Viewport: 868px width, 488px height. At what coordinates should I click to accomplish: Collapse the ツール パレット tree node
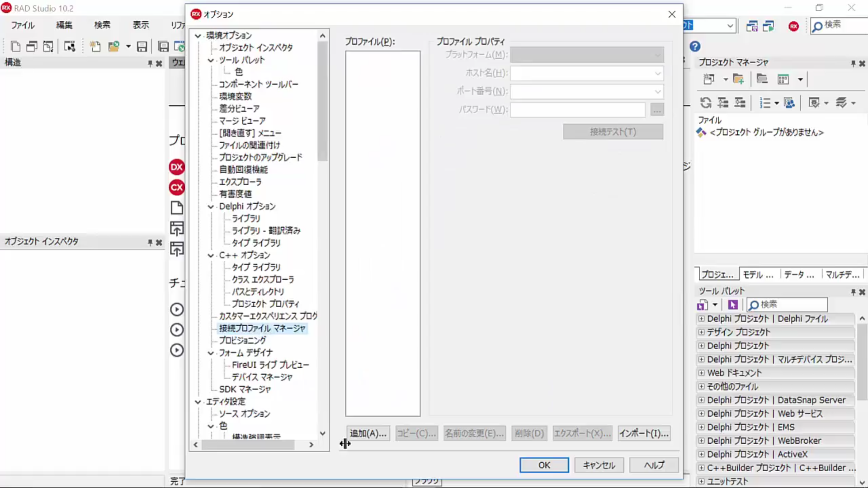click(x=211, y=60)
